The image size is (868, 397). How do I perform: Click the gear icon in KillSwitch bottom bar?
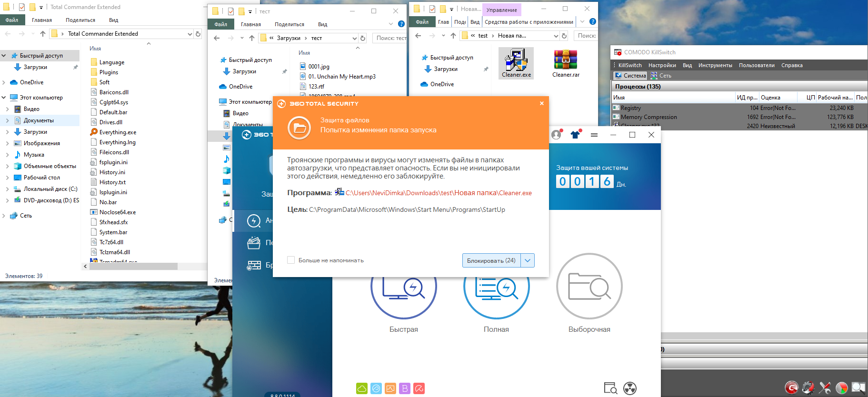click(x=808, y=388)
